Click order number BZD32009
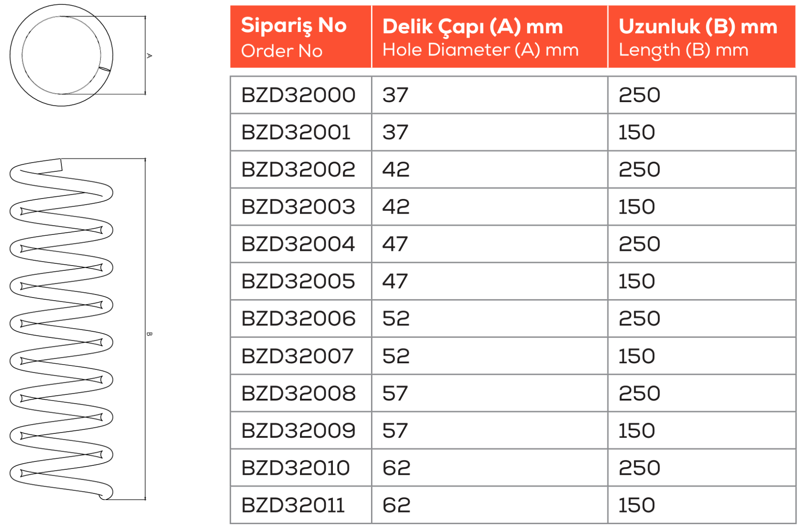Screen dimensions: 800x532 298,431
